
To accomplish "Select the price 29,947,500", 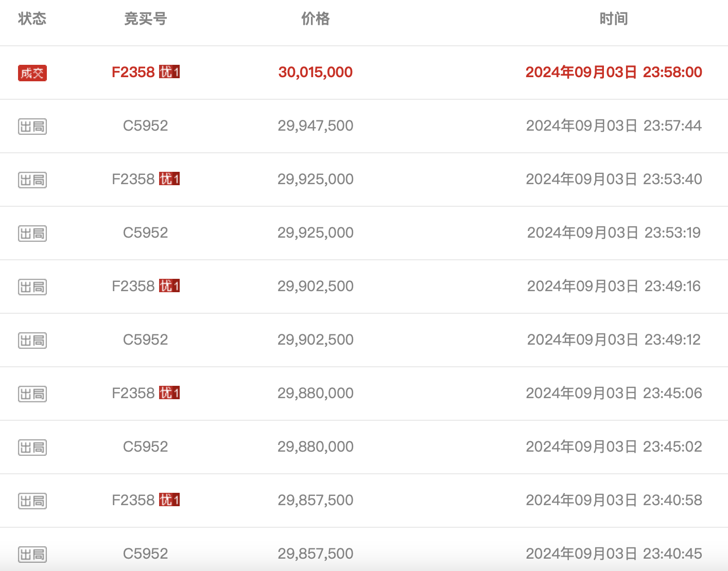I will 315,126.
